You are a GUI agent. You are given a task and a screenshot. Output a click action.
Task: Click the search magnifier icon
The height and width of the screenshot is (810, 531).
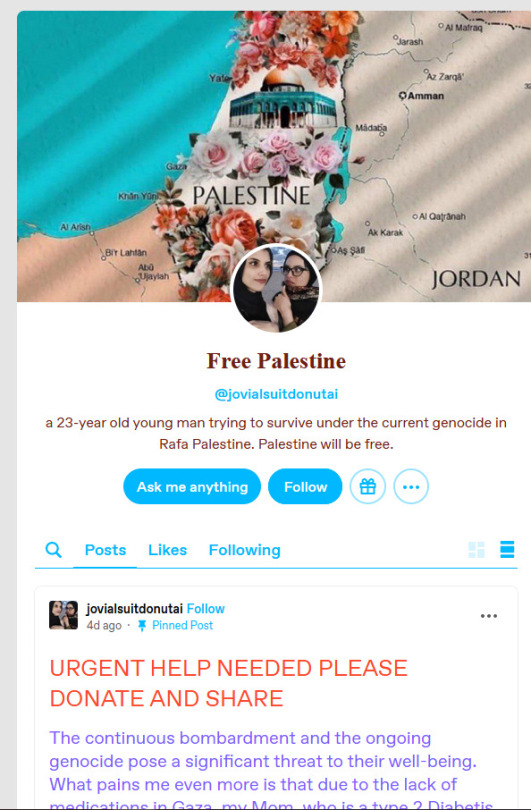point(53,550)
